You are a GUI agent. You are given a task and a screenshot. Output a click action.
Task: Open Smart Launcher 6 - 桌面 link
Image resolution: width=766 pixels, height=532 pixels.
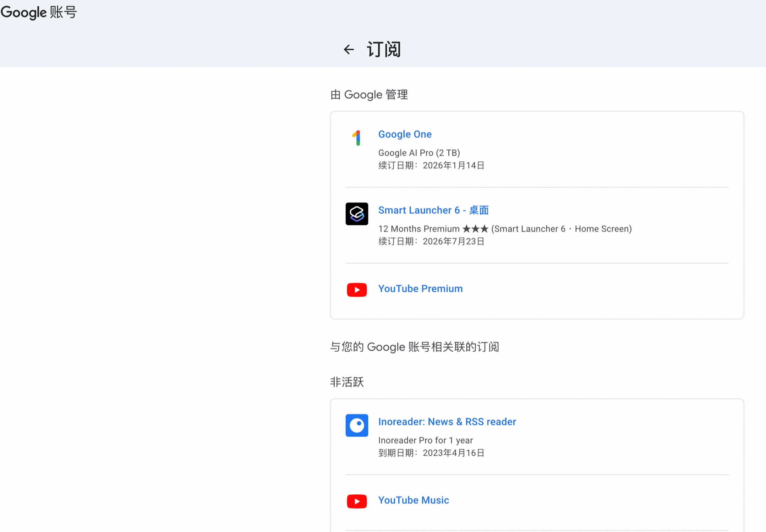[x=433, y=210]
